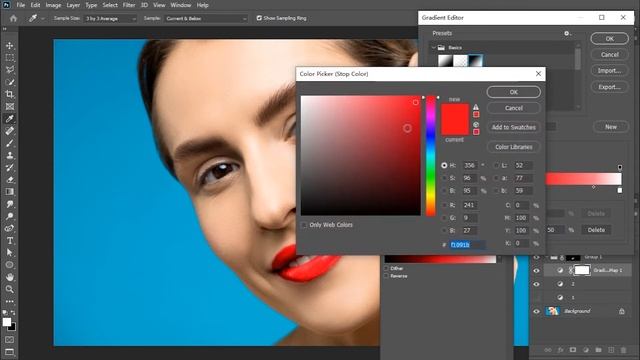Screen dimensions: 640x360
Task: Open Color Libraries
Action: [513, 147]
